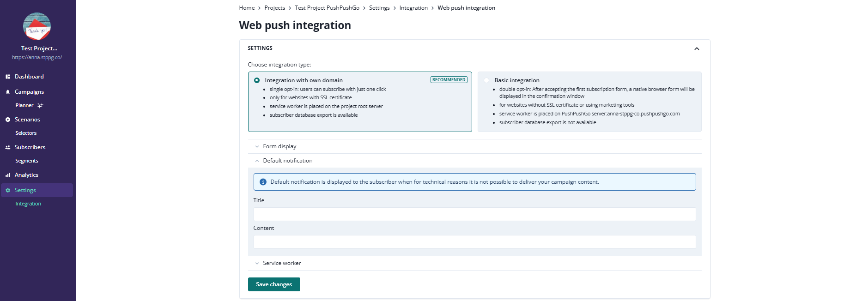The image size is (868, 301).
Task: Collapse the SETTINGS panel chevron
Action: [697, 48]
